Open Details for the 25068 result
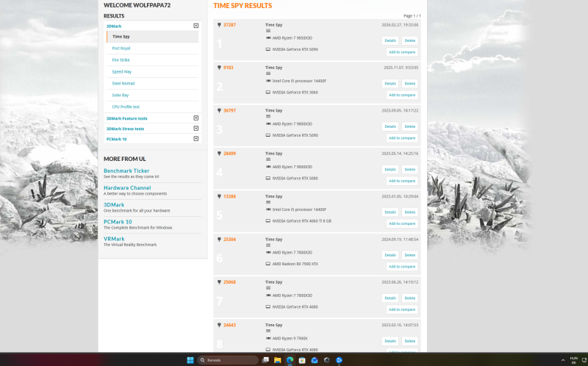Screen dimensions: 588x366 [390, 298]
